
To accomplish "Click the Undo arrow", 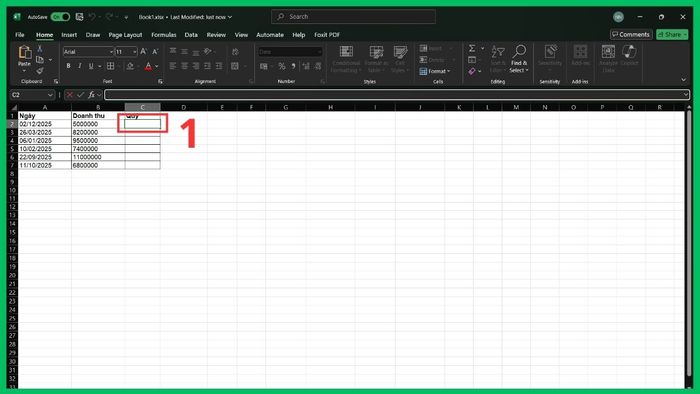I will pyautogui.click(x=92, y=17).
